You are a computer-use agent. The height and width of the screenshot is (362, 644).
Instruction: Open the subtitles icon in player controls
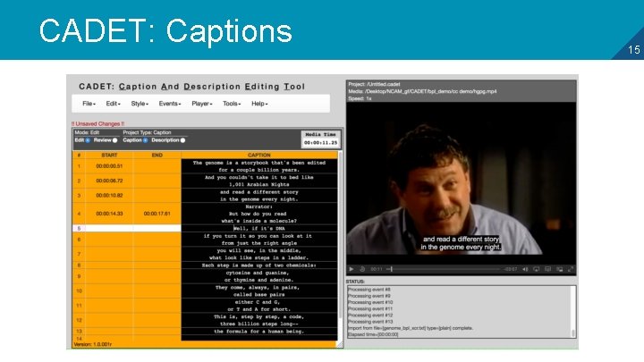click(548, 269)
